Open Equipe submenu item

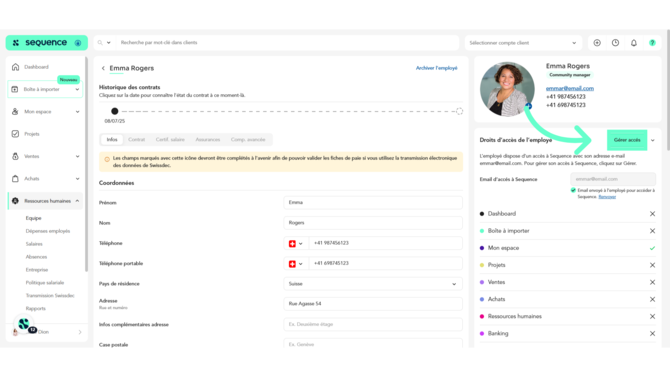[x=33, y=218]
